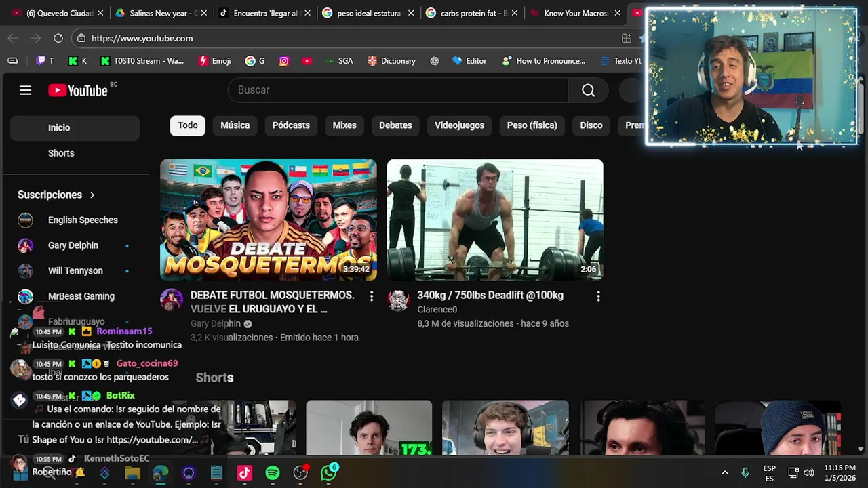Screen dimensions: 868x488
Task: Open the language indicator ESP ES
Action: (x=769, y=473)
